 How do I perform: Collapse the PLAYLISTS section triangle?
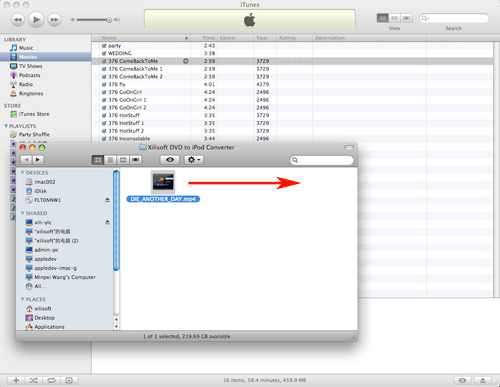(6, 126)
